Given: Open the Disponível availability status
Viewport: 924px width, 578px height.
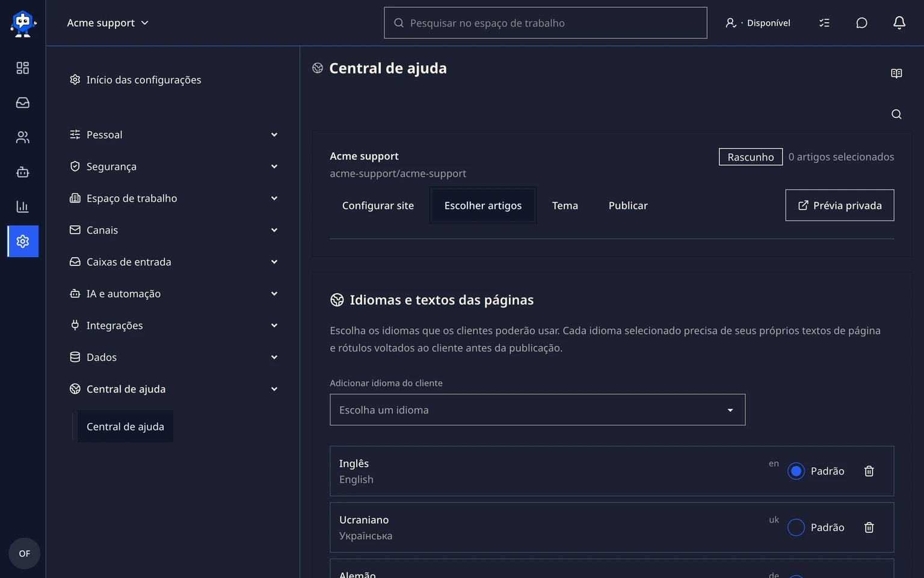Looking at the screenshot, I should pyautogui.click(x=758, y=23).
